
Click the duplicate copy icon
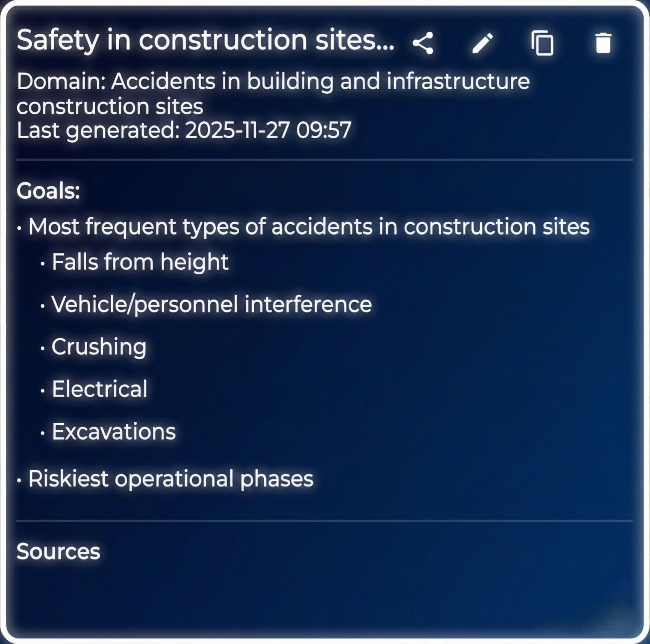pos(542,43)
